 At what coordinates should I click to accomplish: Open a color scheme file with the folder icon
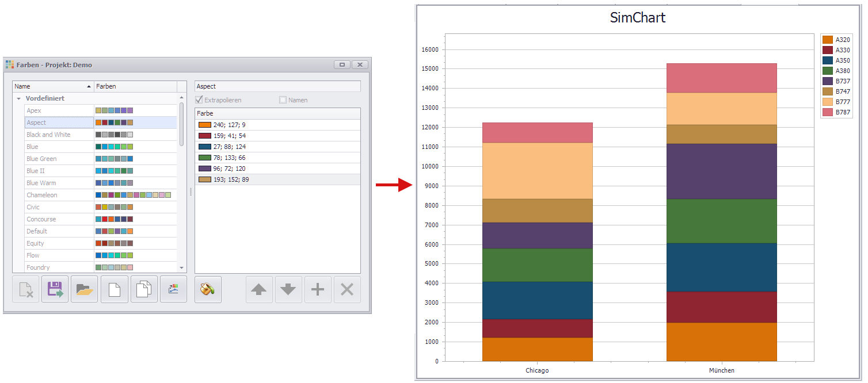point(84,289)
